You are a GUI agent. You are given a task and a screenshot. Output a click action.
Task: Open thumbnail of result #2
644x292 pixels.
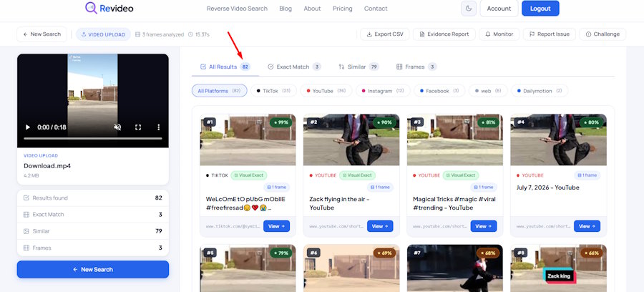351,140
